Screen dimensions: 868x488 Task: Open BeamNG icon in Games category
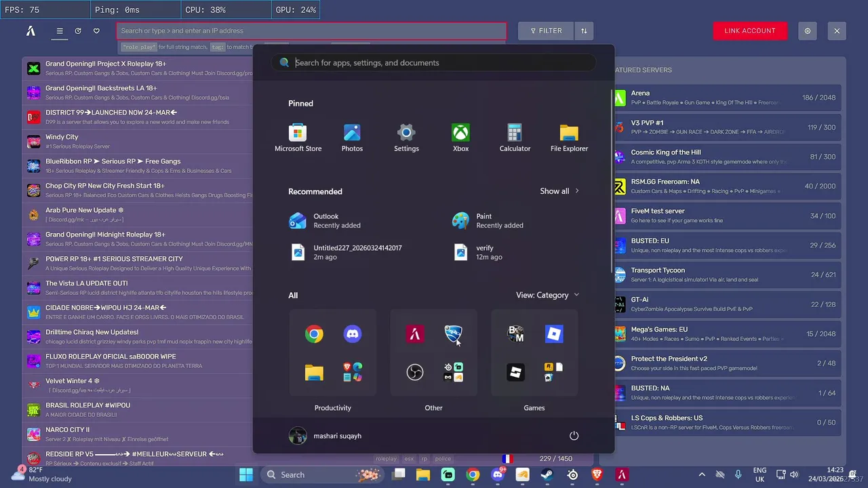tap(516, 333)
